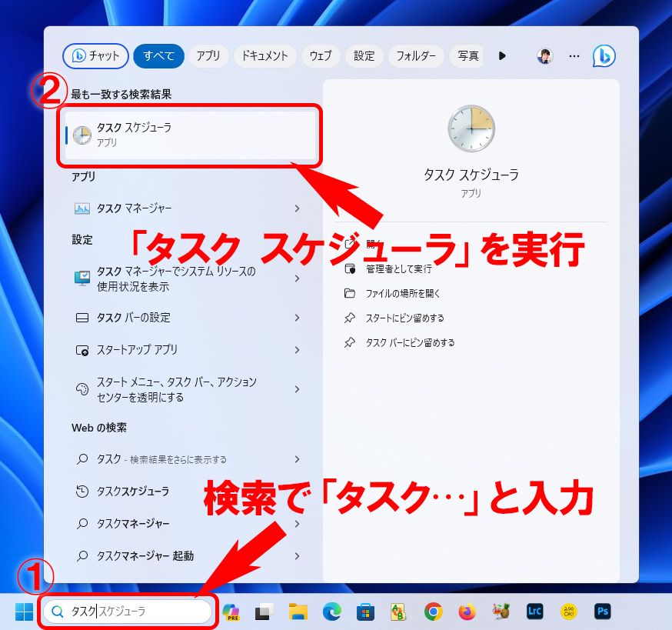
Task: Open the チャット Bing chat filter
Action: click(x=95, y=55)
